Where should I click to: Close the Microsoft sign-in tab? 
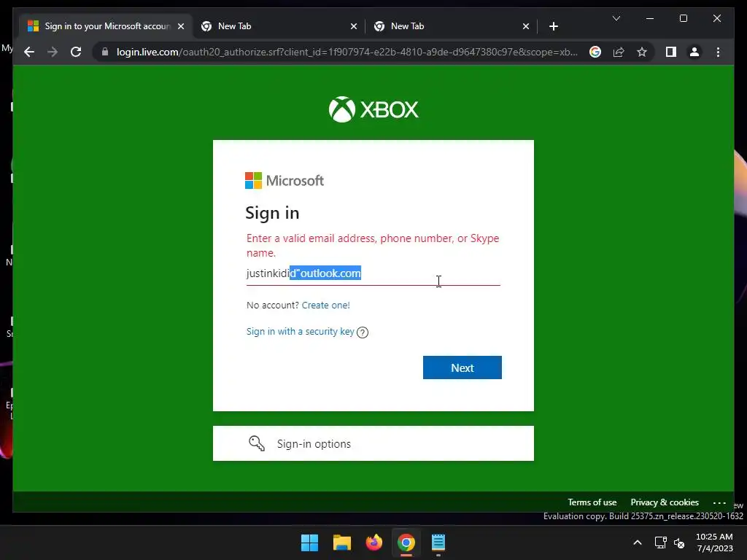181,27
